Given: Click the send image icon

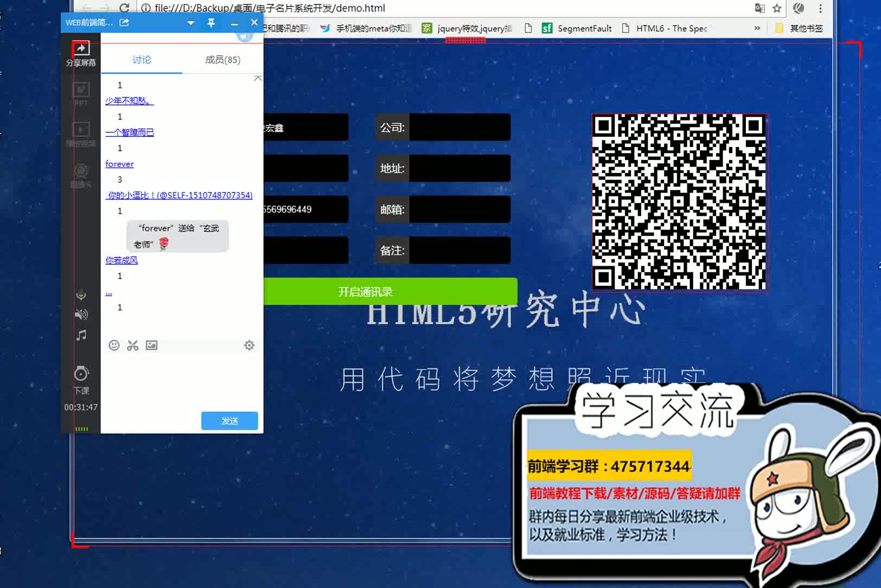Looking at the screenshot, I should (151, 345).
